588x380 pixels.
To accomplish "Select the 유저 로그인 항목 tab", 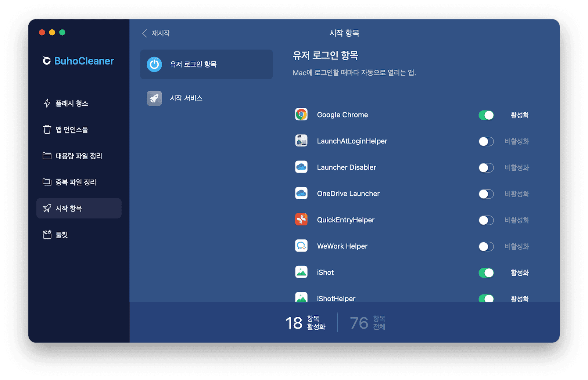I will point(207,64).
